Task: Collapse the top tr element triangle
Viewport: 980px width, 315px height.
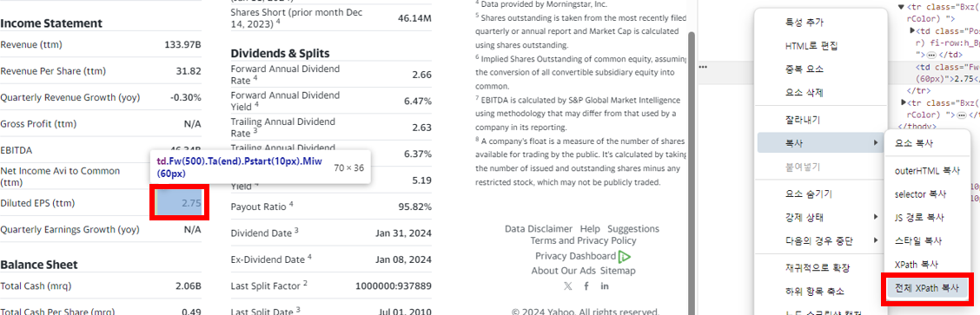Action: (901, 8)
